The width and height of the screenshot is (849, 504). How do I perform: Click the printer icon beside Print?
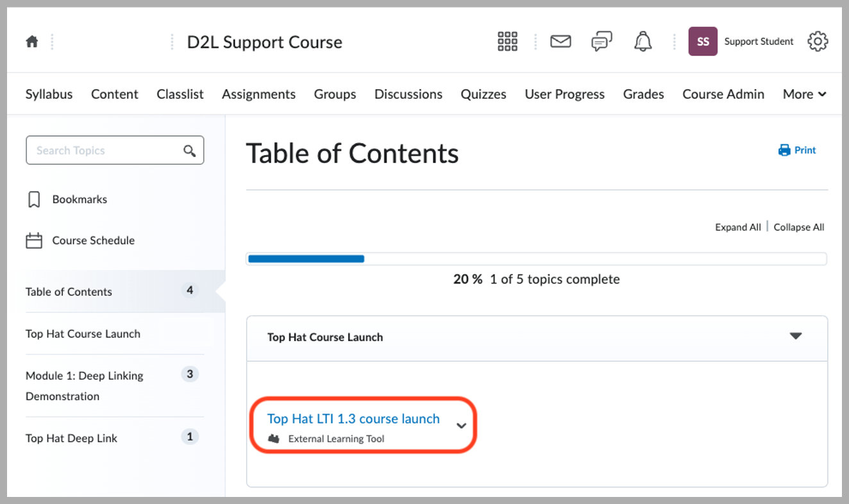(784, 150)
